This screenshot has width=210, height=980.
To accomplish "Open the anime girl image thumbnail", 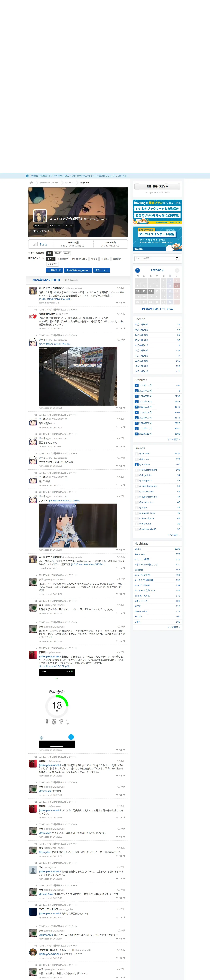I will (78, 526).
